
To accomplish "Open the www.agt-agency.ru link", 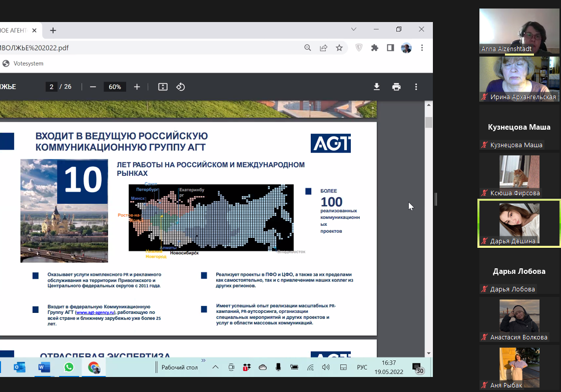I will point(95,312).
